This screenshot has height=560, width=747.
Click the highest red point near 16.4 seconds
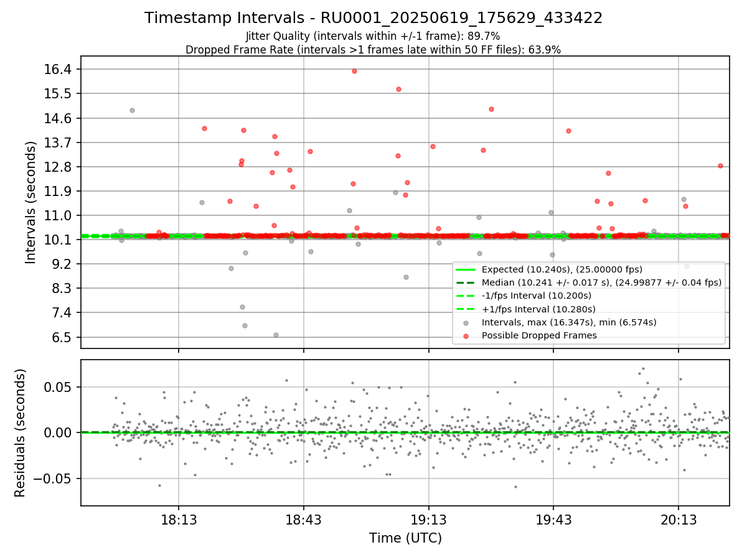(354, 71)
